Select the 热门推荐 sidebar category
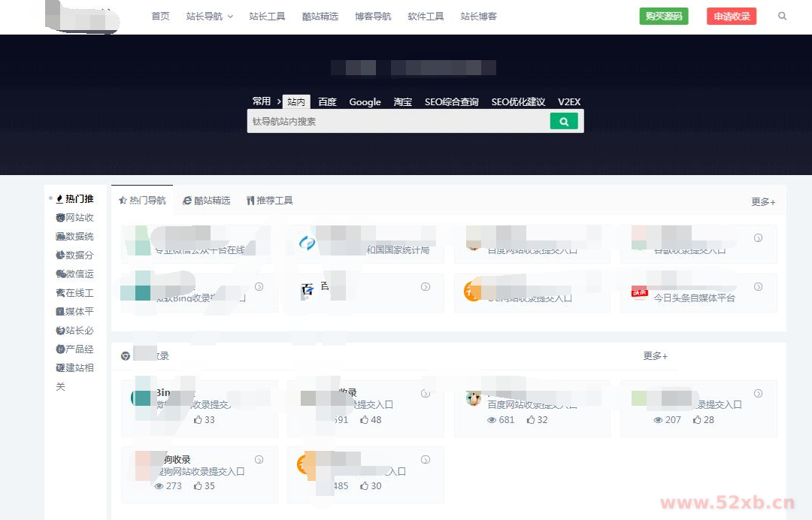The image size is (812, 520). pos(74,198)
